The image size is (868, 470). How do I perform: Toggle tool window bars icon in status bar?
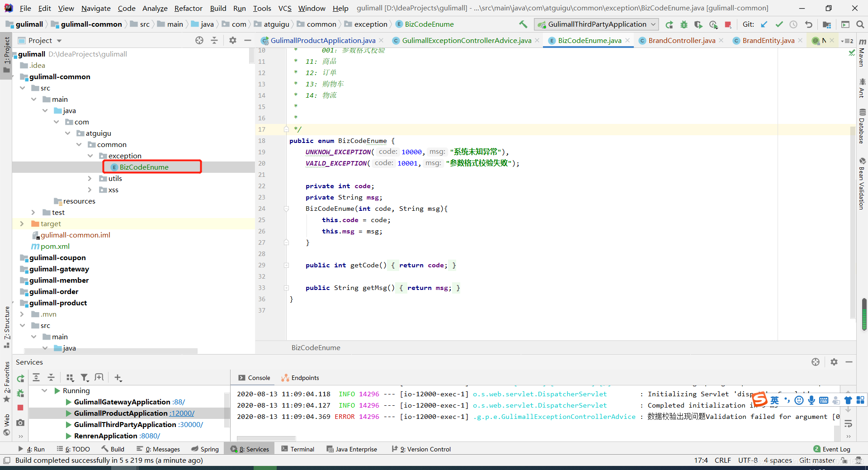[6, 461]
